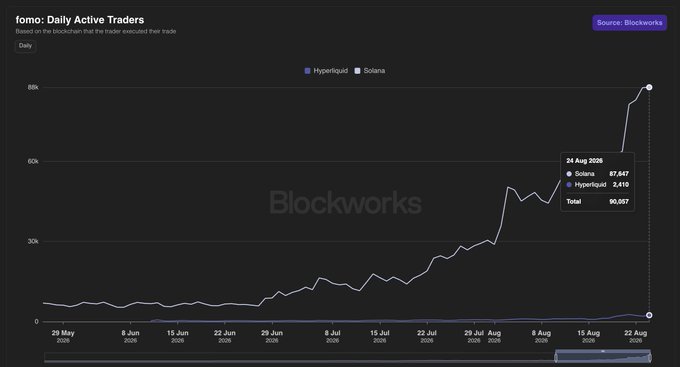Click the Total 90,057 tooltip value

[x=619, y=201]
